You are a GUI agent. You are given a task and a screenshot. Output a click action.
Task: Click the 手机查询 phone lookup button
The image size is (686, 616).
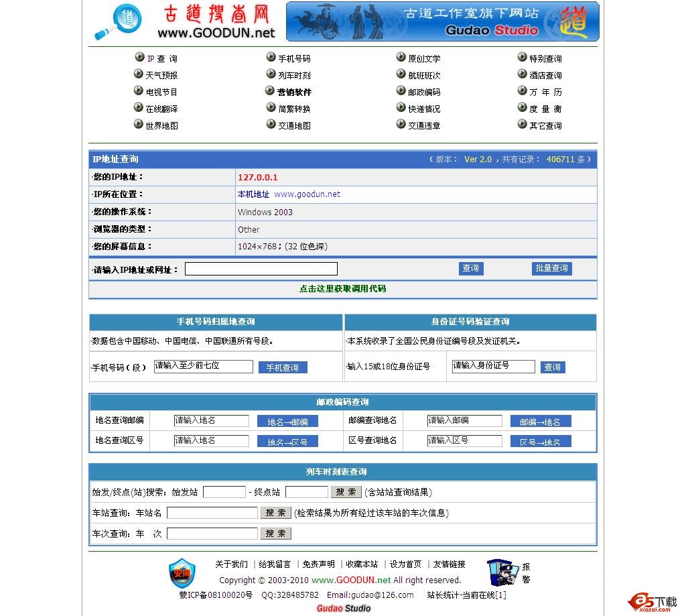[x=282, y=367]
